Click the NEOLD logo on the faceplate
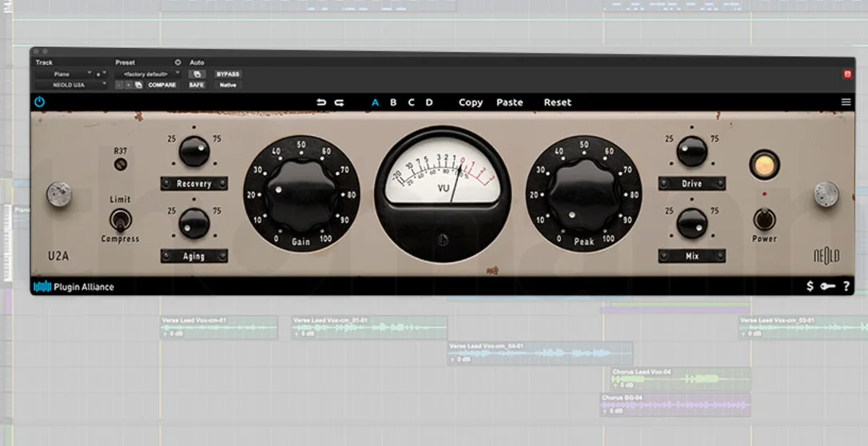This screenshot has width=868, height=446. [826, 257]
